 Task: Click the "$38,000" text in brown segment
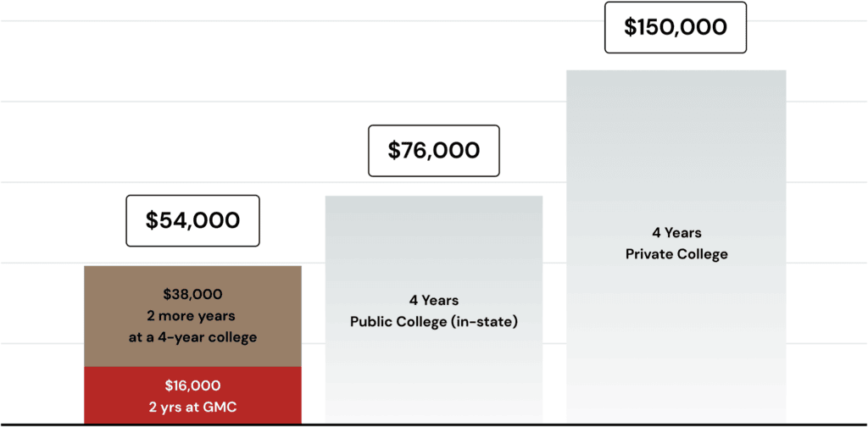pos(192,295)
